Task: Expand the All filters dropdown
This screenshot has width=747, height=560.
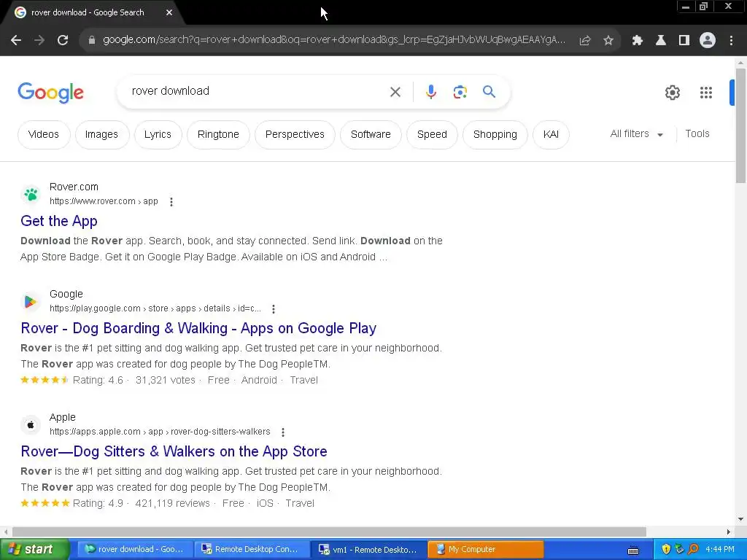Action: coord(637,134)
